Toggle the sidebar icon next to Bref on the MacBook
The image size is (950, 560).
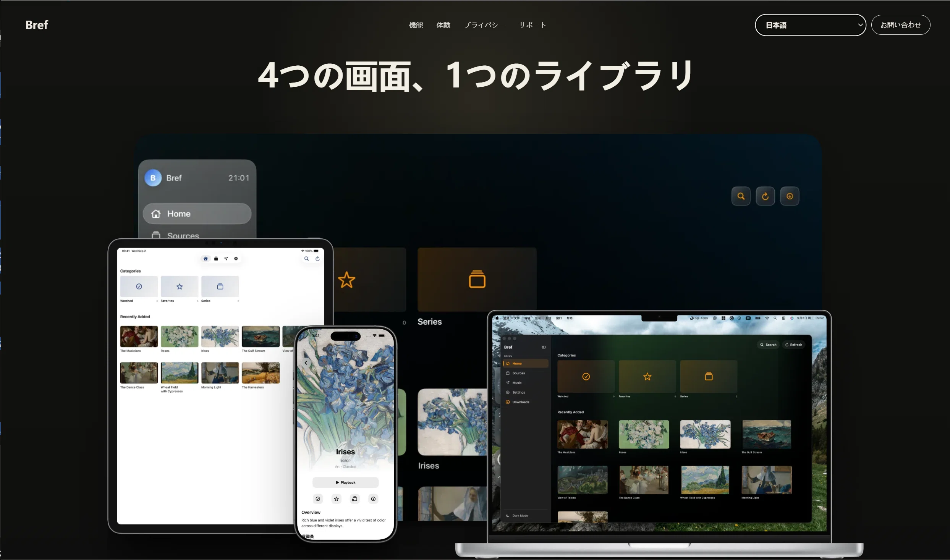tap(544, 347)
